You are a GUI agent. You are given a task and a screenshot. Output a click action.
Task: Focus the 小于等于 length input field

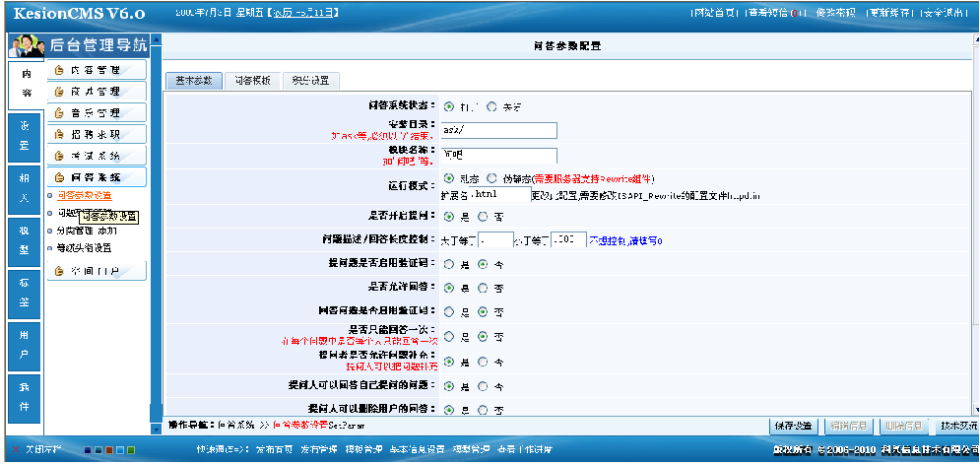(568, 240)
